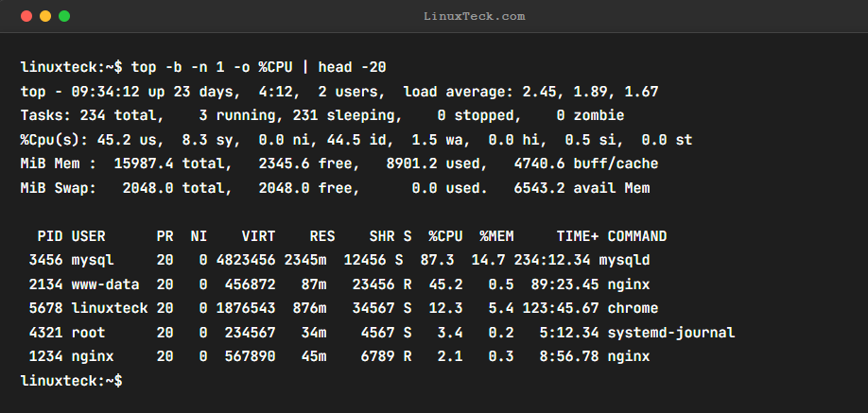This screenshot has height=413, width=868.
Task: Click '8901.2 used' memory value
Action: 433,163
